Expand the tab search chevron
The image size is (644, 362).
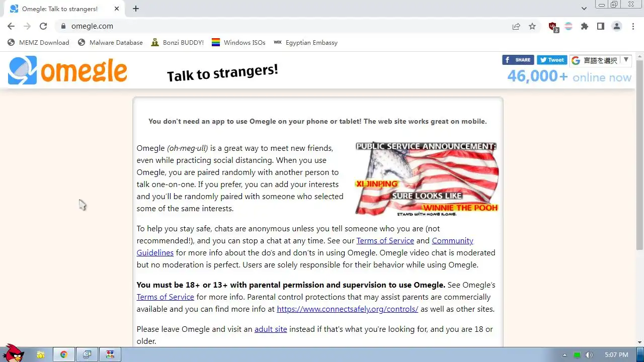point(584,9)
